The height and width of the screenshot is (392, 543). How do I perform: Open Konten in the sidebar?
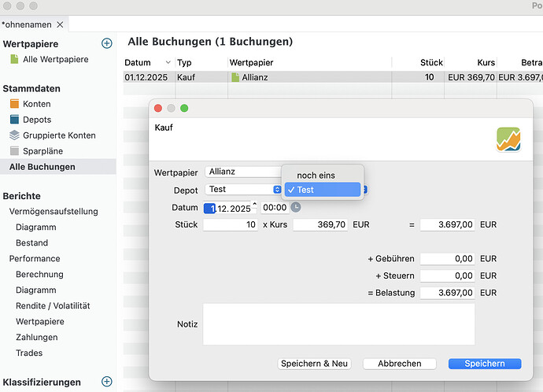point(36,104)
